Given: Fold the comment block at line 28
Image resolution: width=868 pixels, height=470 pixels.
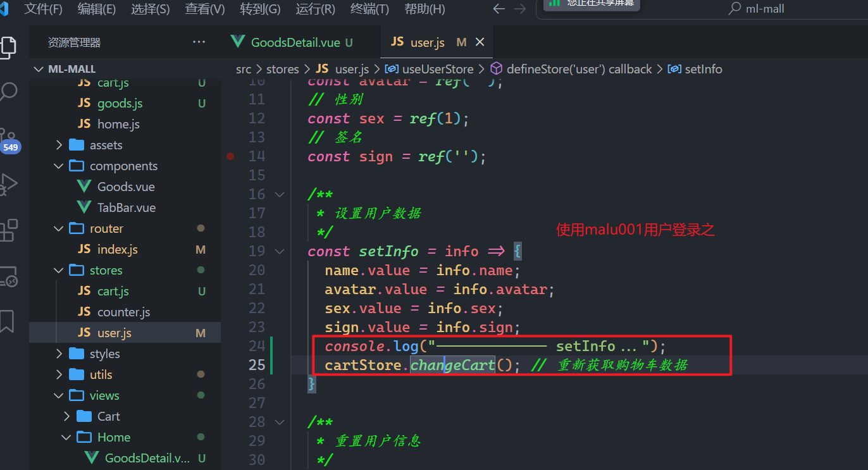Looking at the screenshot, I should point(280,422).
